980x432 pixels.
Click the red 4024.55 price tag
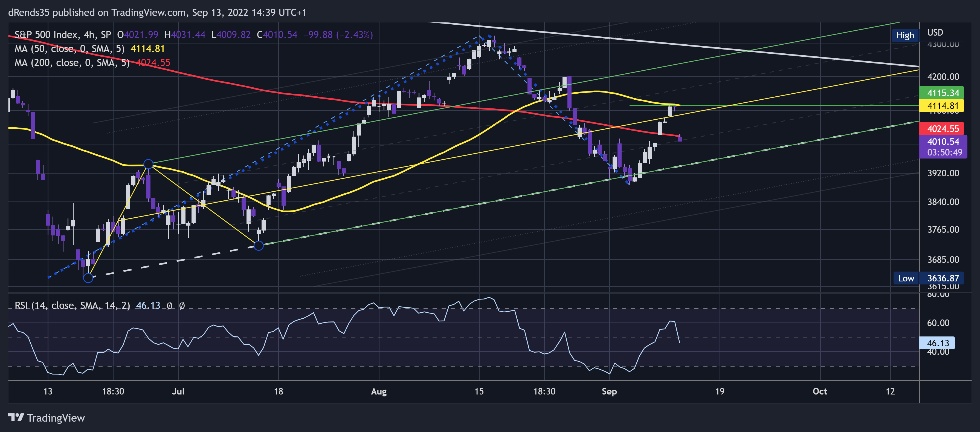942,129
